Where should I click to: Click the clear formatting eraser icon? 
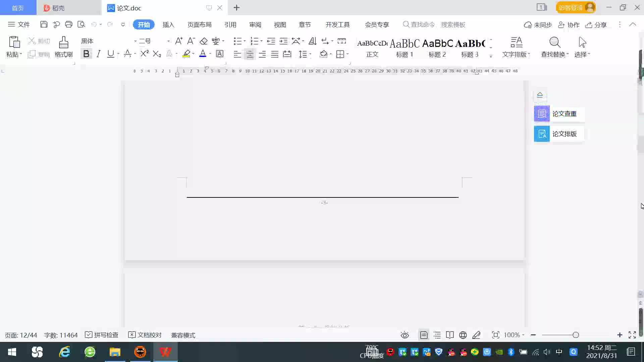click(x=204, y=41)
